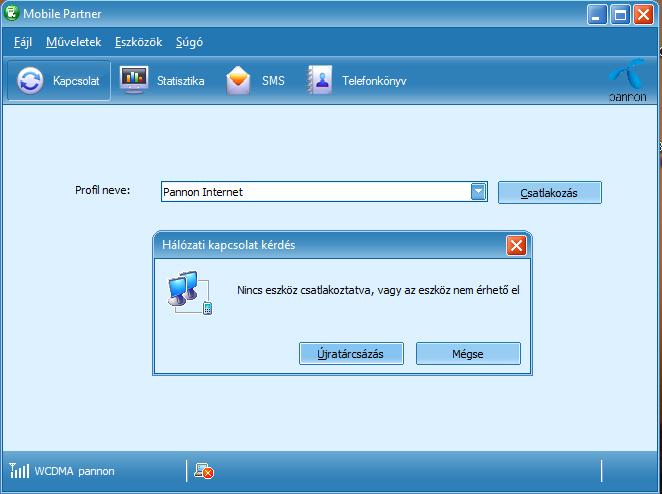Open the Műveletek menu
The image size is (662, 494).
click(x=73, y=42)
